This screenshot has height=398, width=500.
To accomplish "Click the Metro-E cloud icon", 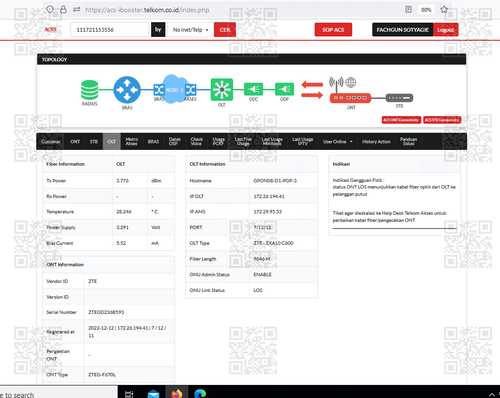I will coord(174,89).
